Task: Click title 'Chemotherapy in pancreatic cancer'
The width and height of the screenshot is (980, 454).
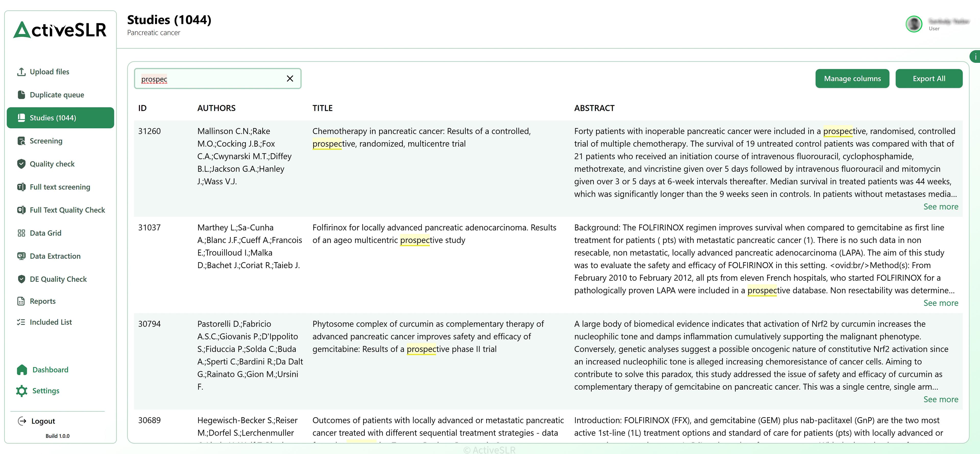Action: click(x=422, y=137)
